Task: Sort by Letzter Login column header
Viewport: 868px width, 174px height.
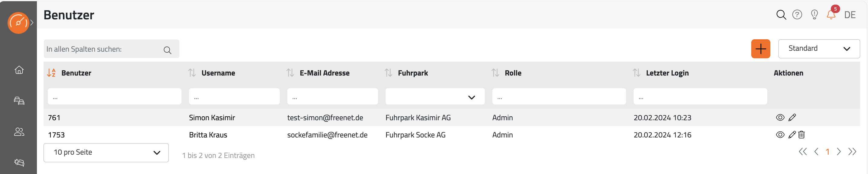Action: (x=667, y=73)
